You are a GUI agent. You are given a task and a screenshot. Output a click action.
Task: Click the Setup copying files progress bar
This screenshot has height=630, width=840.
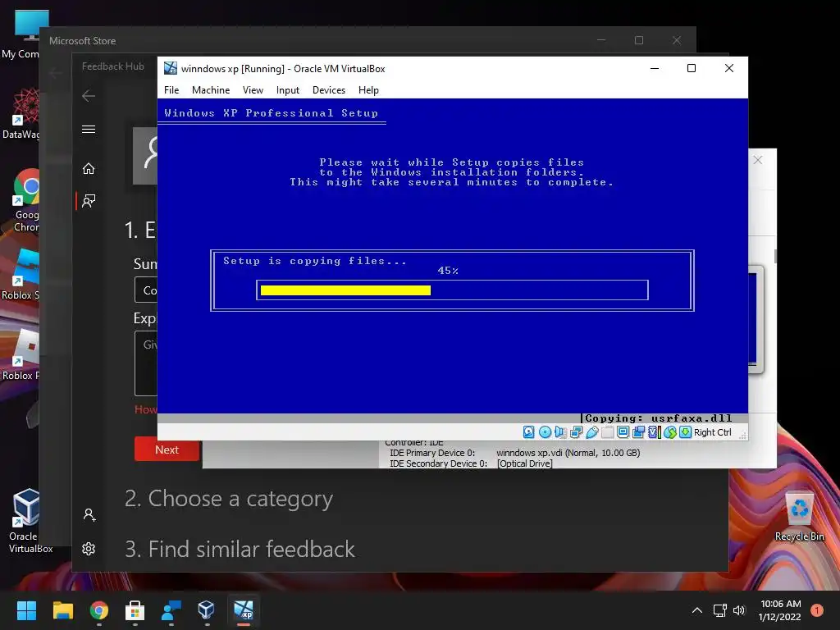coord(452,290)
